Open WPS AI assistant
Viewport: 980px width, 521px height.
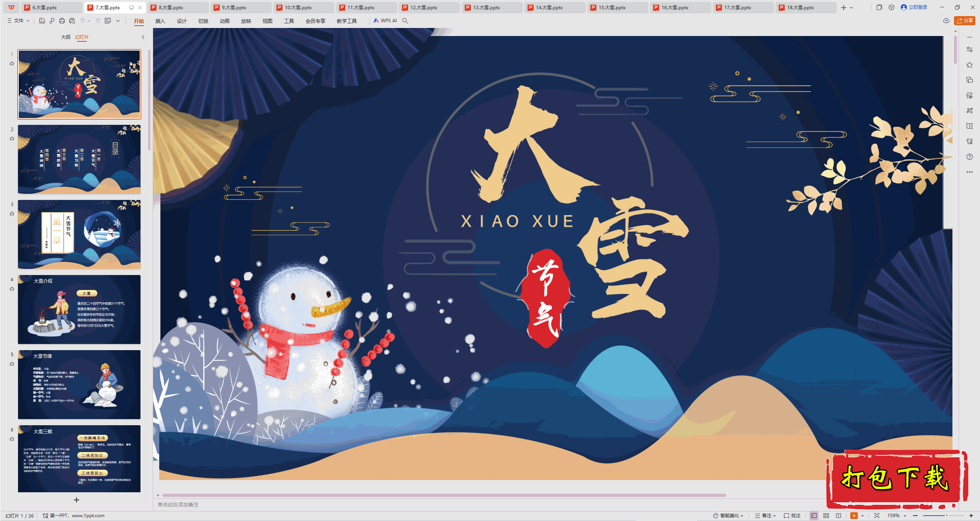[385, 21]
